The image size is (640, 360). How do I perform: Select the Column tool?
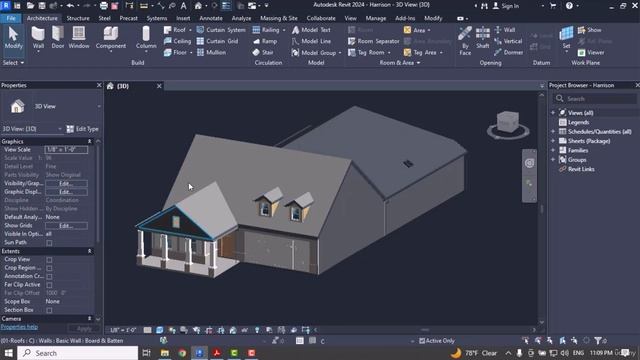pos(146,38)
